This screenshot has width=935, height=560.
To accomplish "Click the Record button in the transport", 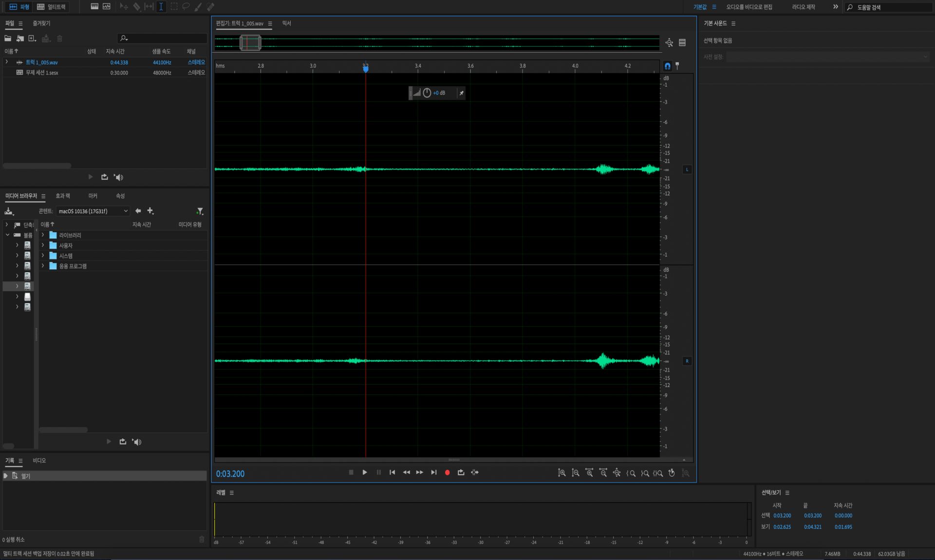I will pos(447,472).
